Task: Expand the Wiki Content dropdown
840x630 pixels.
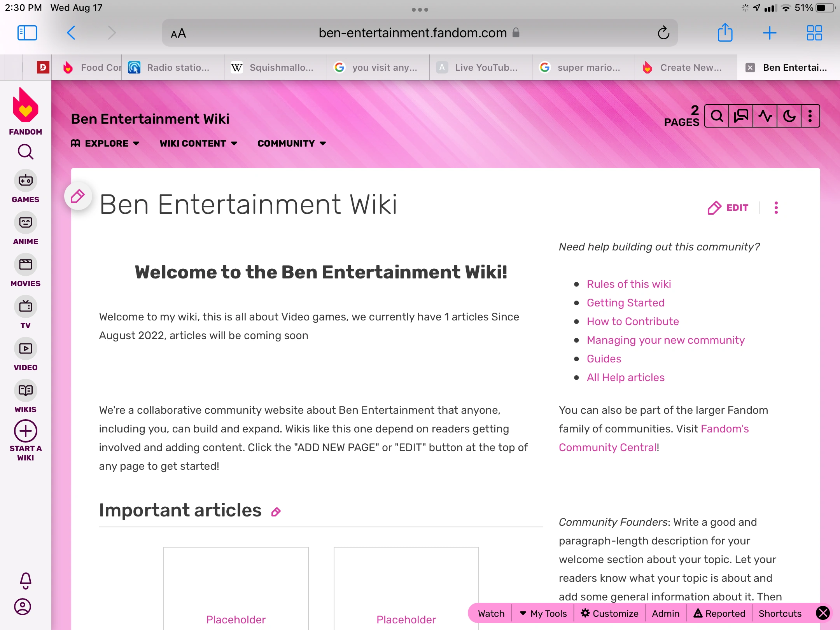Action: (x=198, y=143)
